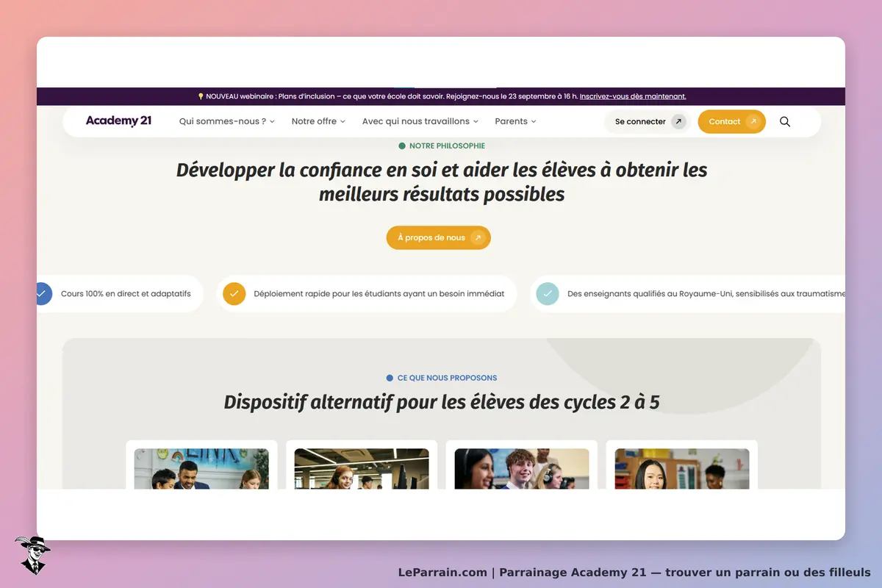Open third card thumbnail with headset students
Viewport: 882px width, 588px height.
tap(522, 469)
